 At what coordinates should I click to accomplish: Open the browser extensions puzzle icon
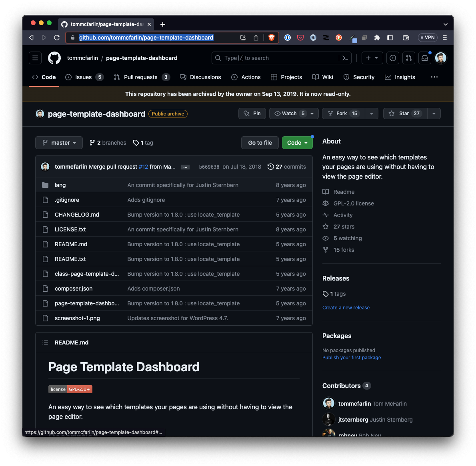point(377,38)
